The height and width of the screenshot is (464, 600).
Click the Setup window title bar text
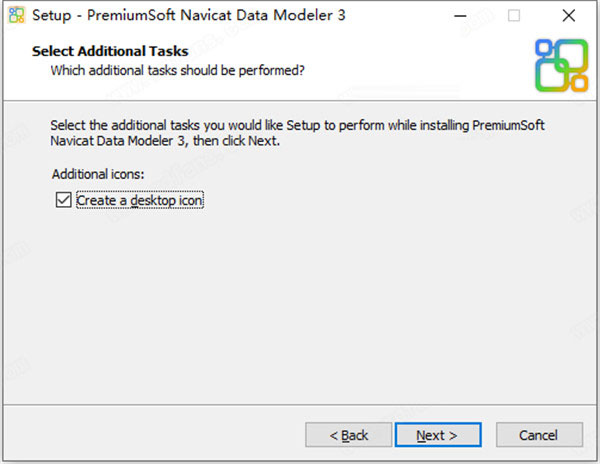(x=188, y=16)
